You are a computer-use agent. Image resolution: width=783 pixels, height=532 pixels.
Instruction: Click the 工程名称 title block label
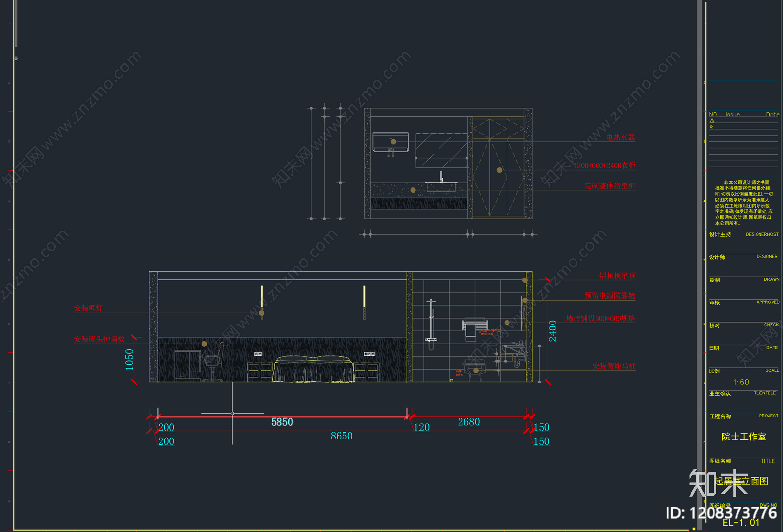pos(720,416)
